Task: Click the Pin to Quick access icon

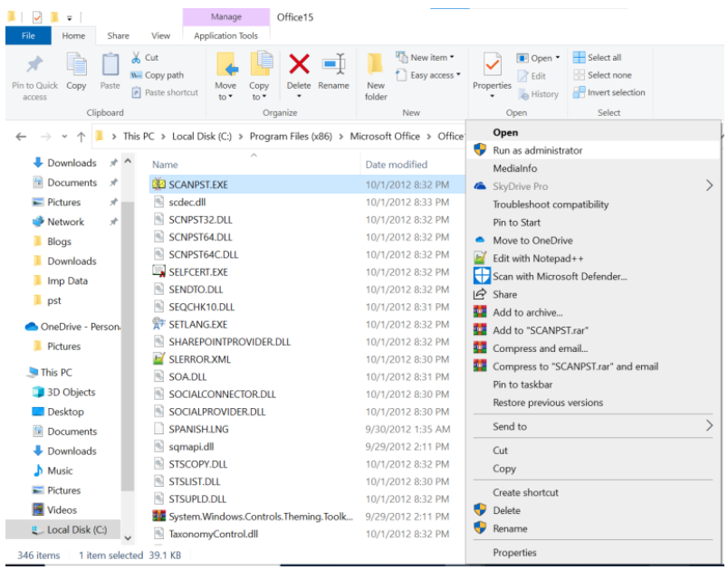Action: (x=34, y=65)
